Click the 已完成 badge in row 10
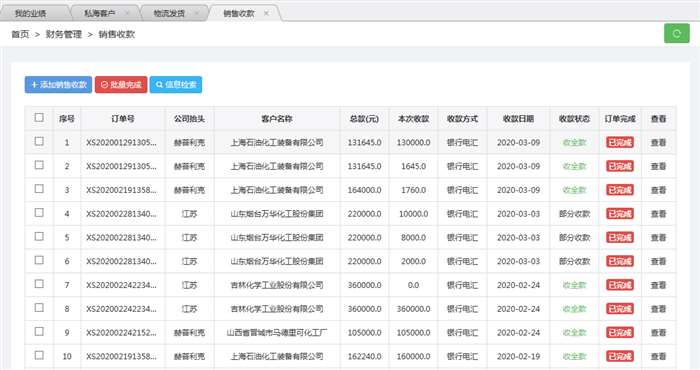 pos(620,357)
